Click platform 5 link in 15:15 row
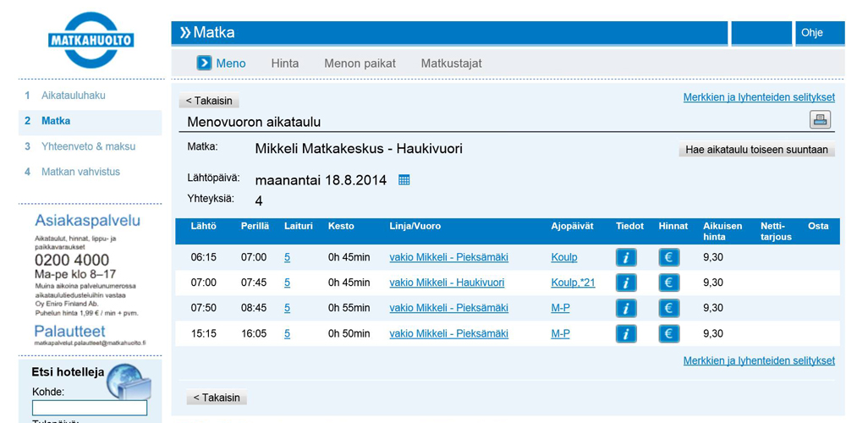868x423 pixels. click(288, 334)
